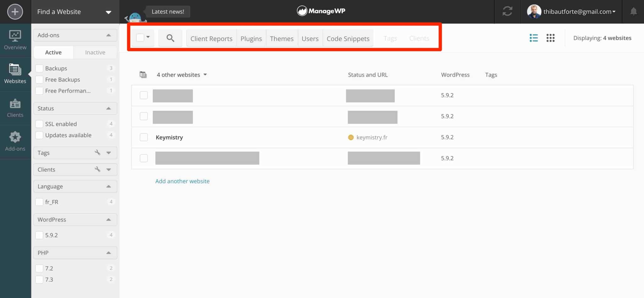Click the Tags column header
Image resolution: width=644 pixels, height=298 pixels.
coord(491,75)
